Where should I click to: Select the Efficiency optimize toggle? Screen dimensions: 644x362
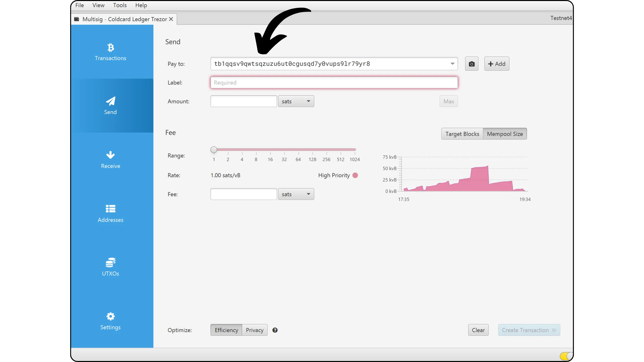point(226,330)
